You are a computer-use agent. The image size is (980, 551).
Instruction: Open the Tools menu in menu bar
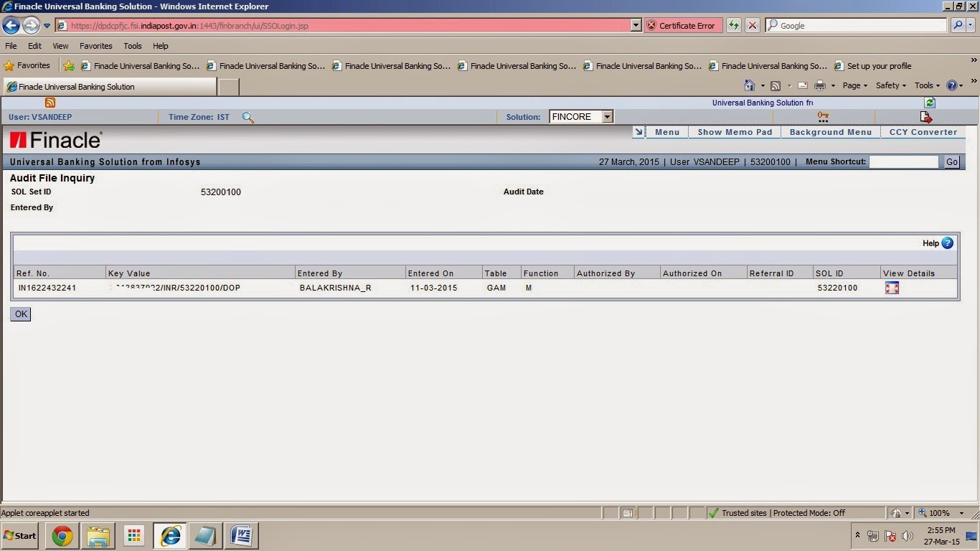coord(133,46)
